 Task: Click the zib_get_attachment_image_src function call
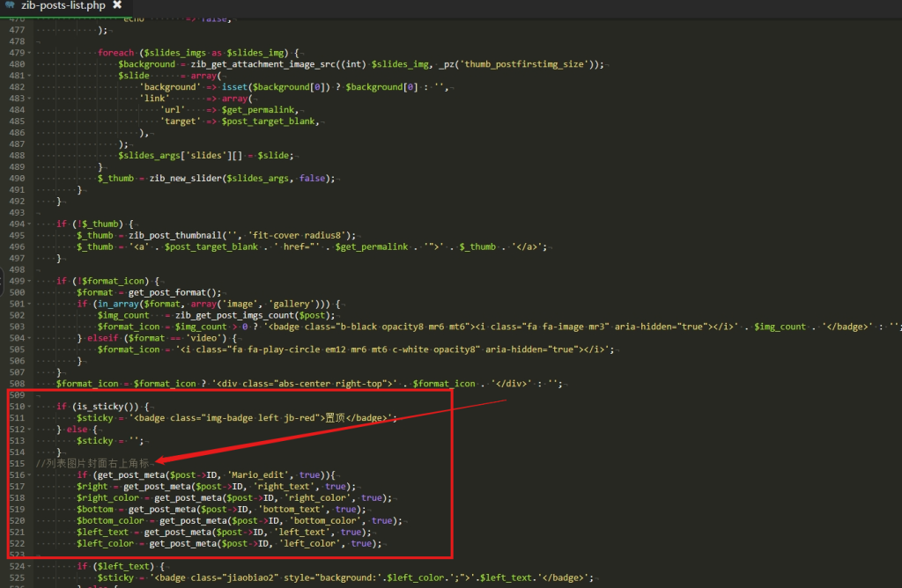pos(263,64)
